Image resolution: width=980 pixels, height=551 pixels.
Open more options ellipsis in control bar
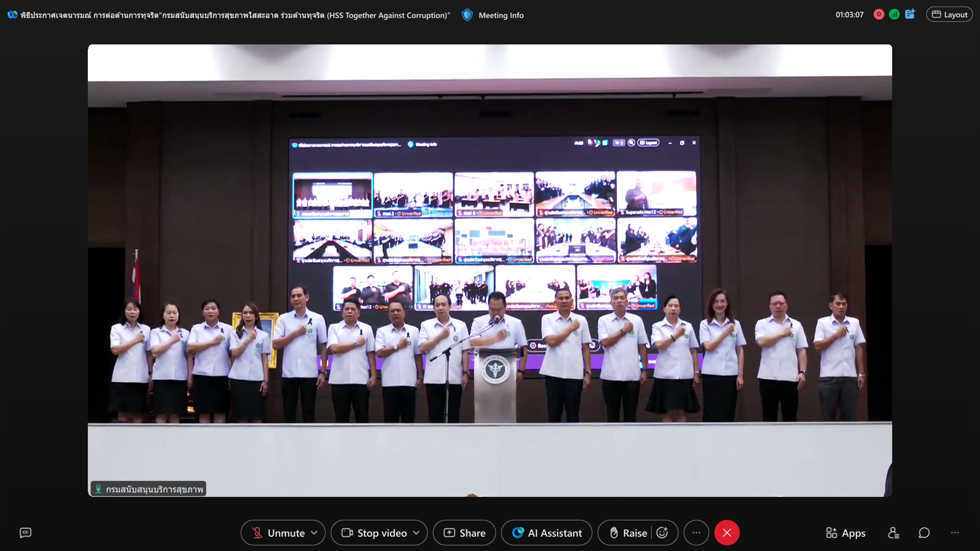[x=696, y=533]
